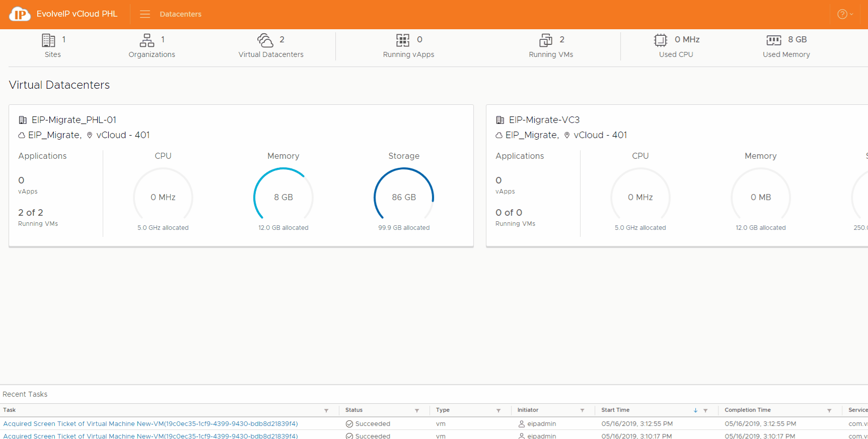Open the help menu in header
The image size is (868, 439).
click(844, 14)
